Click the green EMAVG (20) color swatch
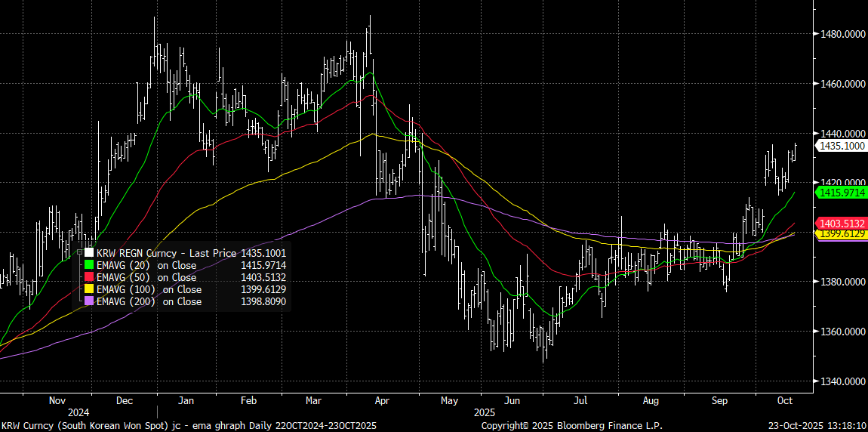868x432 pixels. click(x=90, y=265)
